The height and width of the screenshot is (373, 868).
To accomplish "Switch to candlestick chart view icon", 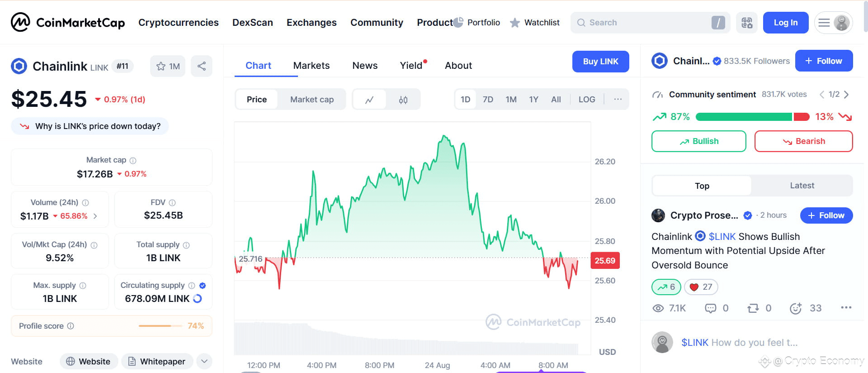I will point(403,100).
